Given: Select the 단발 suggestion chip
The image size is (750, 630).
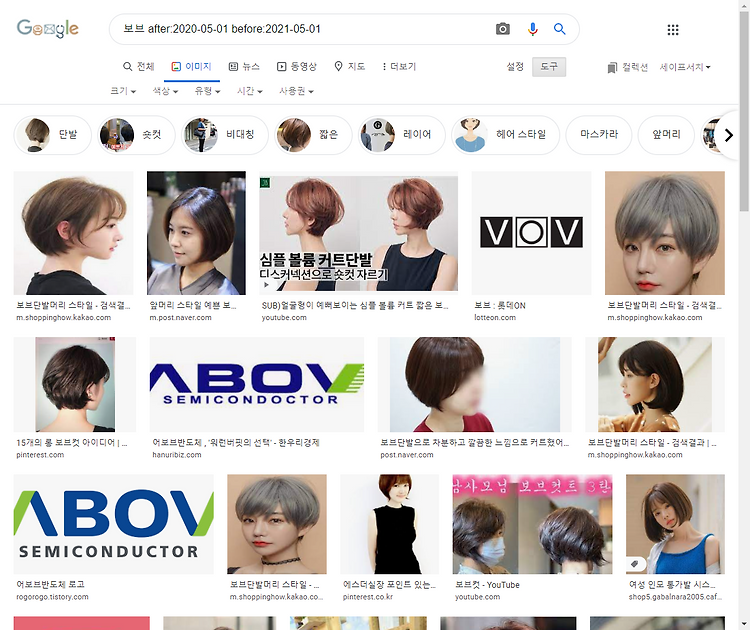Looking at the screenshot, I should pyautogui.click(x=53, y=135).
